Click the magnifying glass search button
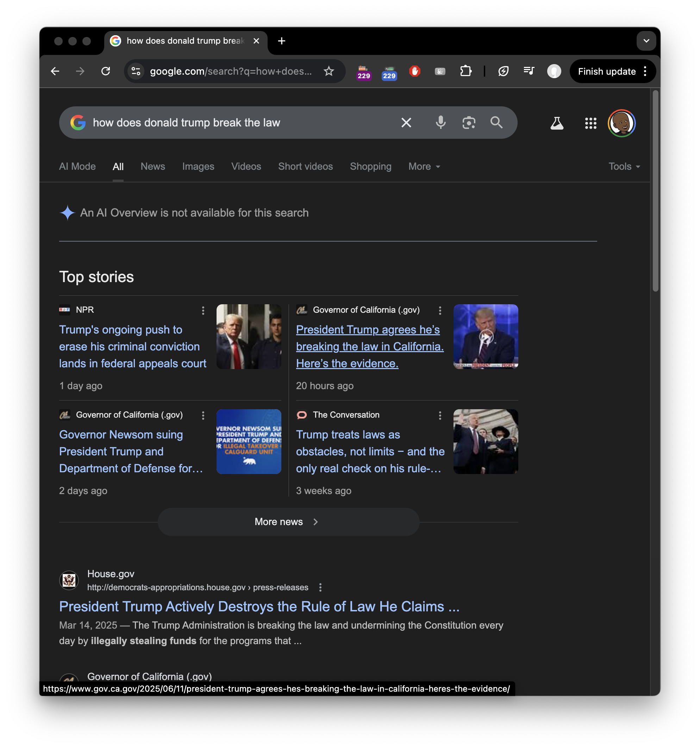 (x=496, y=123)
